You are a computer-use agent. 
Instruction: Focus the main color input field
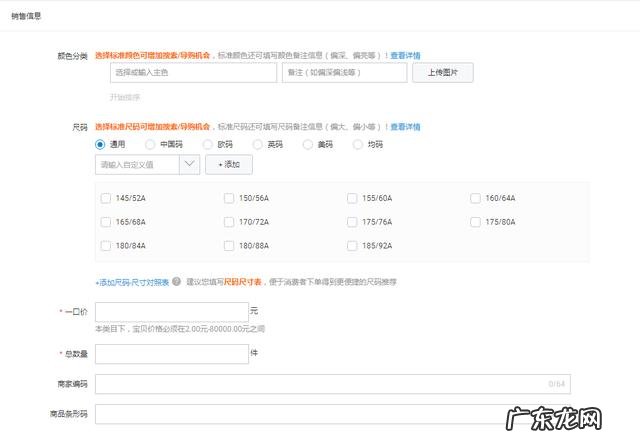pyautogui.click(x=193, y=73)
